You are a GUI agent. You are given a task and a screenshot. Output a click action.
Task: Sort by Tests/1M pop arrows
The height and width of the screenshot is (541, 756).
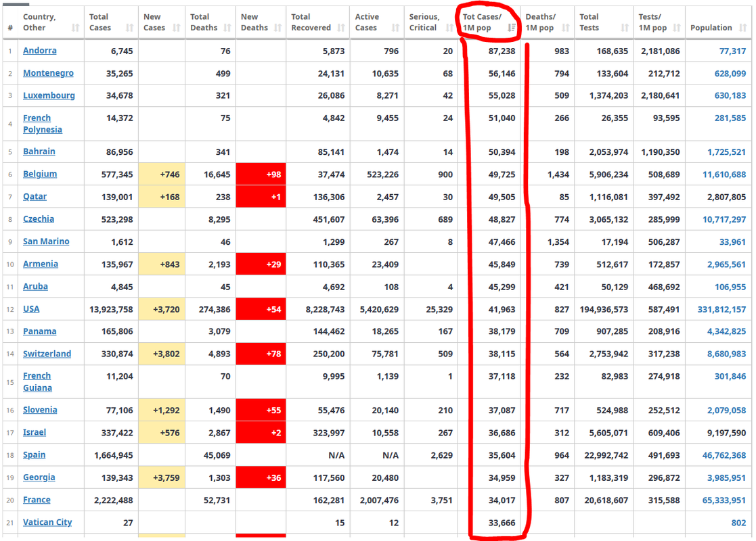[x=677, y=28]
